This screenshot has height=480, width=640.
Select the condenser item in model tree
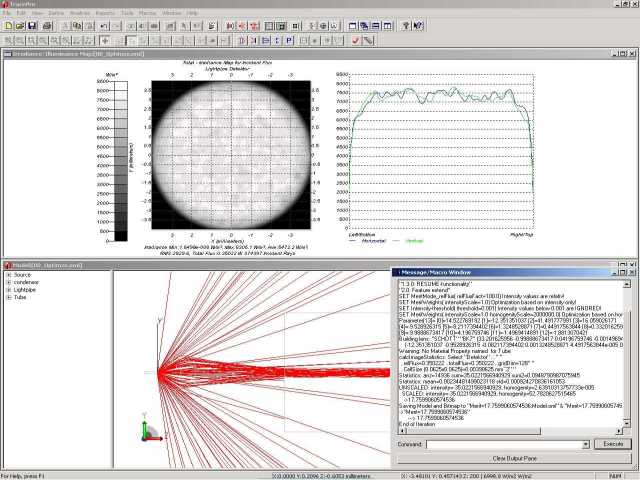pyautogui.click(x=26, y=282)
